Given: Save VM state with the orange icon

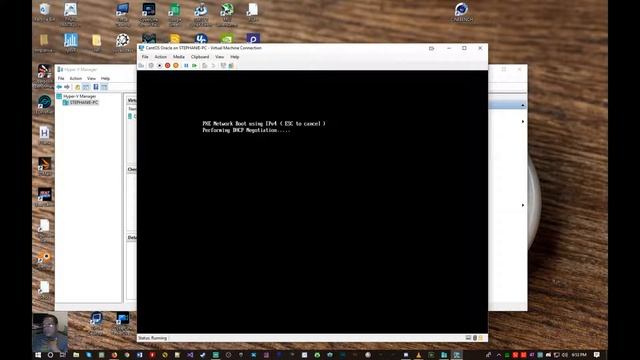Looking at the screenshot, I should (176, 65).
